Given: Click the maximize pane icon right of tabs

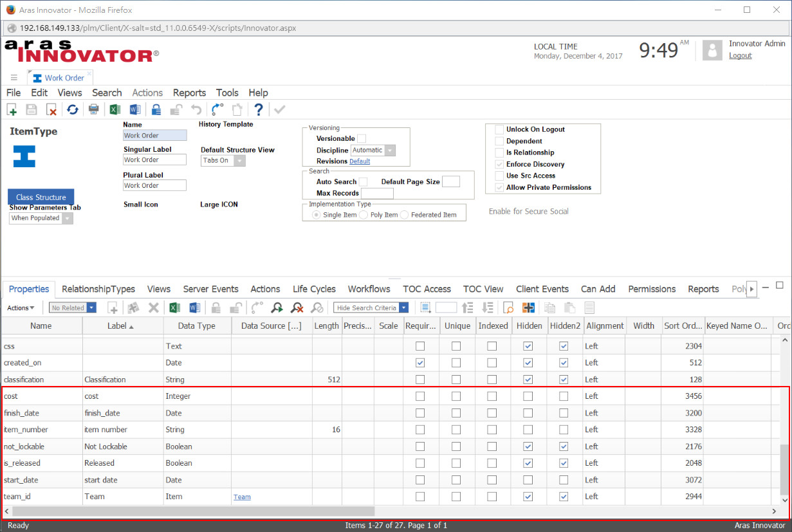Looking at the screenshot, I should [x=779, y=285].
